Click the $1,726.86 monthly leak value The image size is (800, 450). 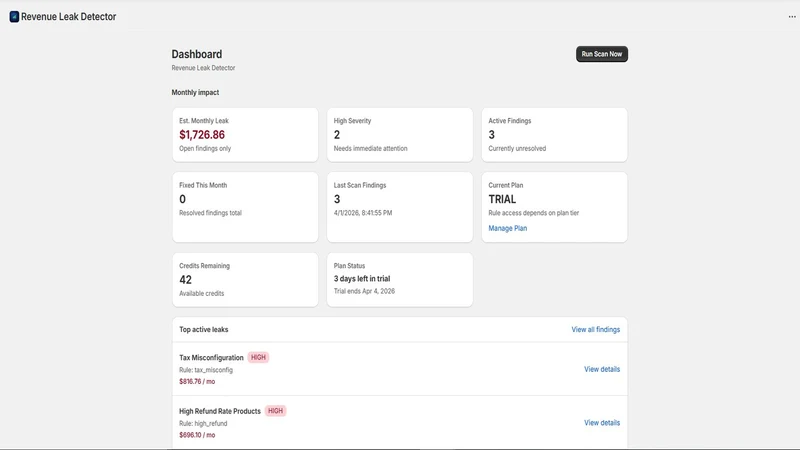pyautogui.click(x=202, y=135)
